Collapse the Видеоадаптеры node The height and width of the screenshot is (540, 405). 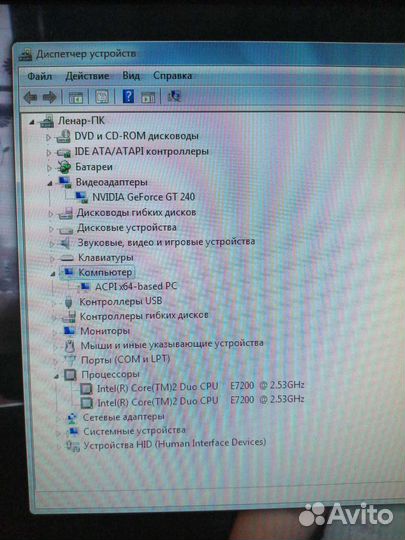[50, 184]
